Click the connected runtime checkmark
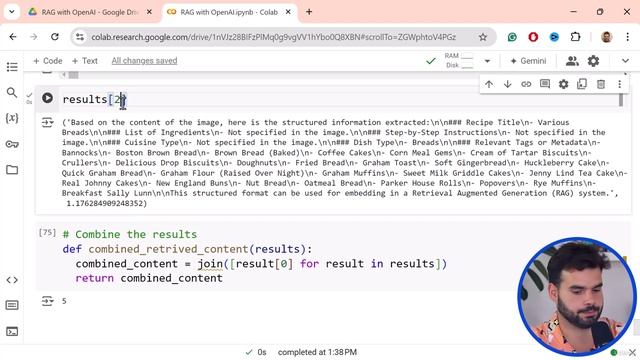640x360 pixels. tap(431, 61)
